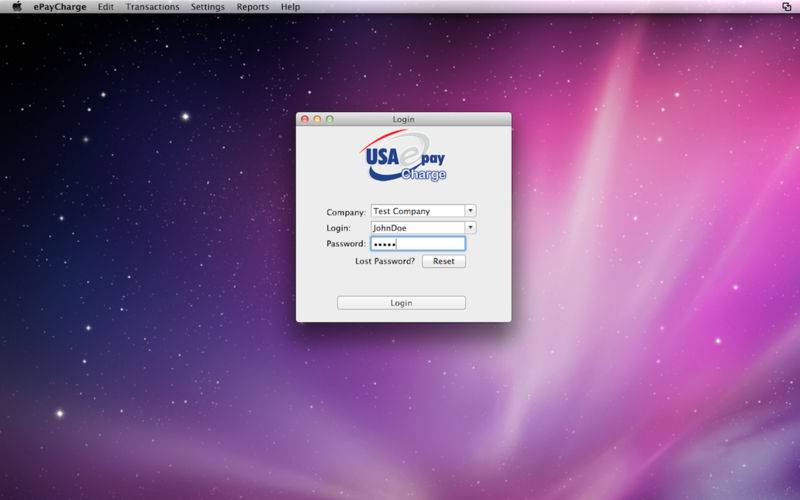Open the Help menu
The width and height of the screenshot is (800, 500).
click(290, 7)
